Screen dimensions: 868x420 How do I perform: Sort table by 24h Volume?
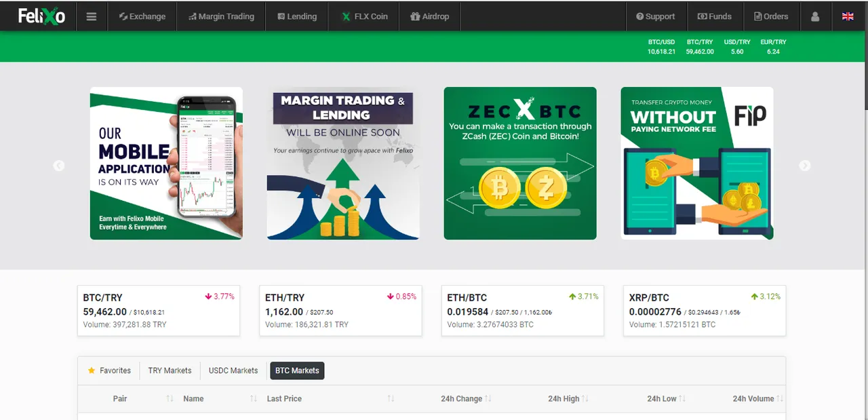pos(757,398)
